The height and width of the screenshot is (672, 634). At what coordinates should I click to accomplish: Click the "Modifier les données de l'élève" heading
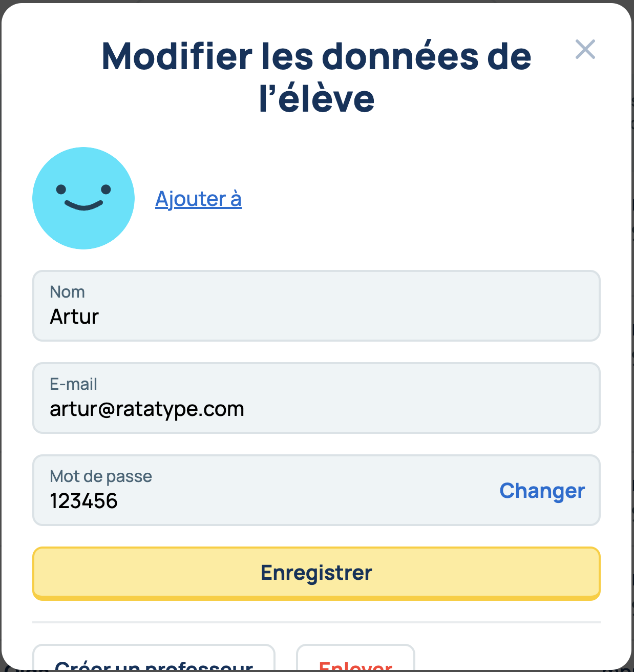tap(316, 56)
